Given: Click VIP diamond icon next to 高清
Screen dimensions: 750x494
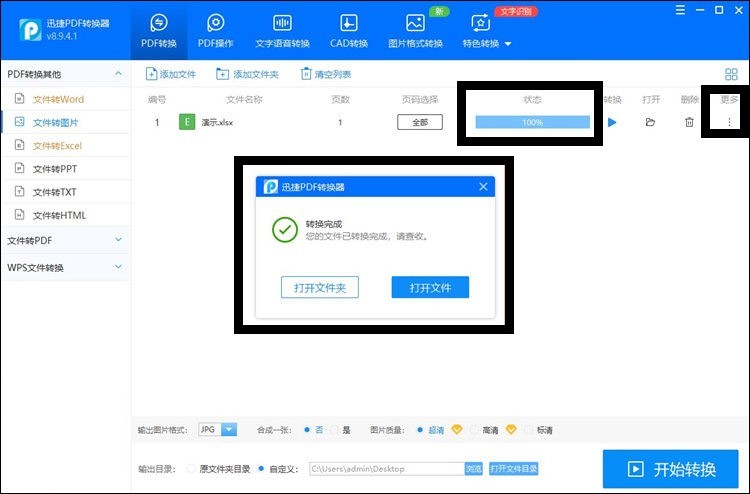Looking at the screenshot, I should click(x=511, y=429).
